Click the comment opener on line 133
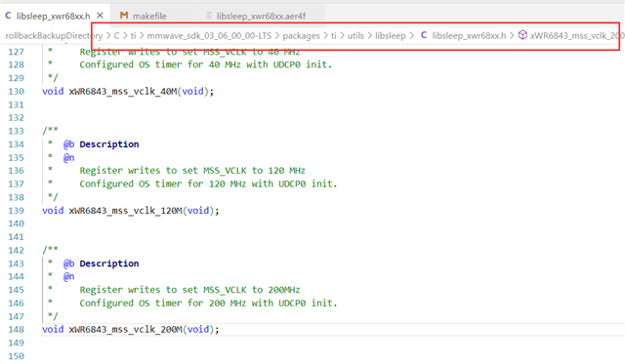This screenshot has height=364, width=625. (50, 131)
